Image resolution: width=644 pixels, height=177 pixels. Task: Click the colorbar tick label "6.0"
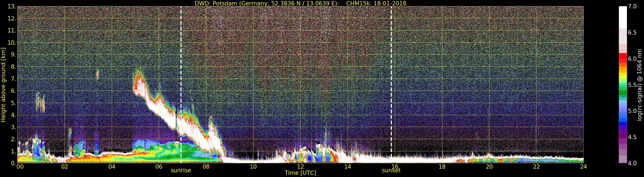coord(632,59)
